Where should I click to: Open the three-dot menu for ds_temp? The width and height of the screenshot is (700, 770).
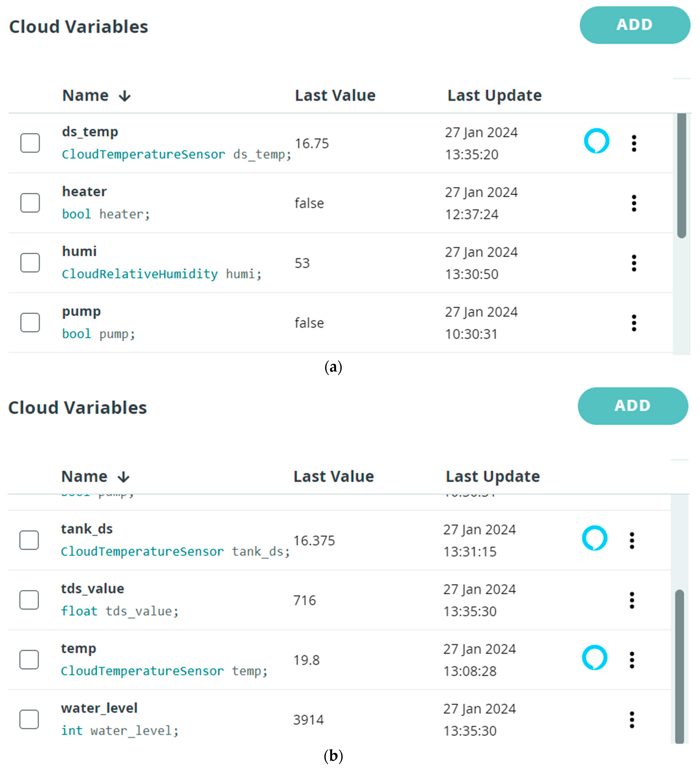coord(634,143)
